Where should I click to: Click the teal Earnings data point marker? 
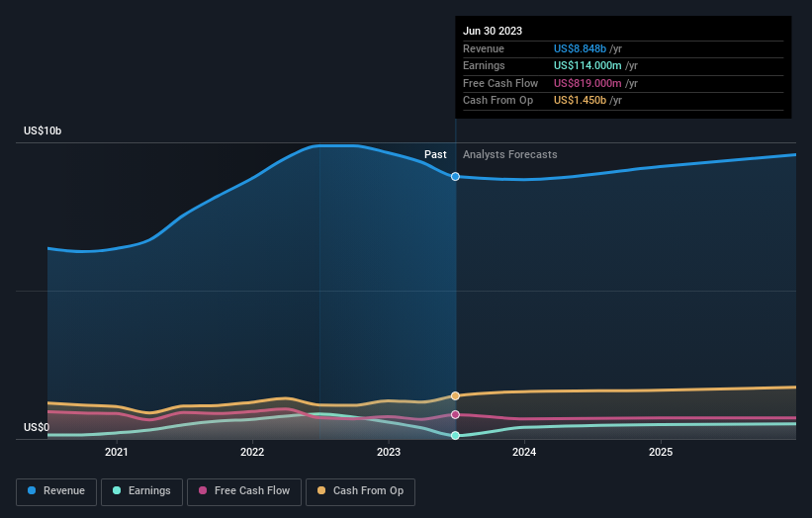point(455,436)
